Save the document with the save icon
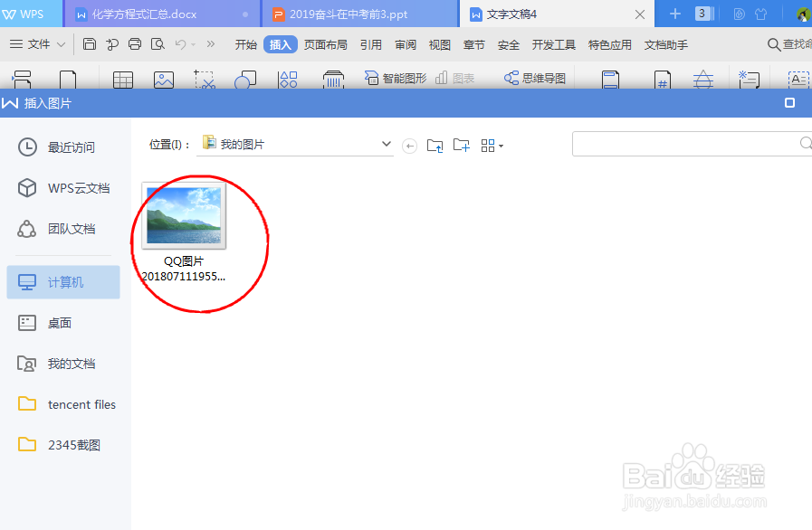The width and height of the screenshot is (812, 530). pyautogui.click(x=89, y=43)
